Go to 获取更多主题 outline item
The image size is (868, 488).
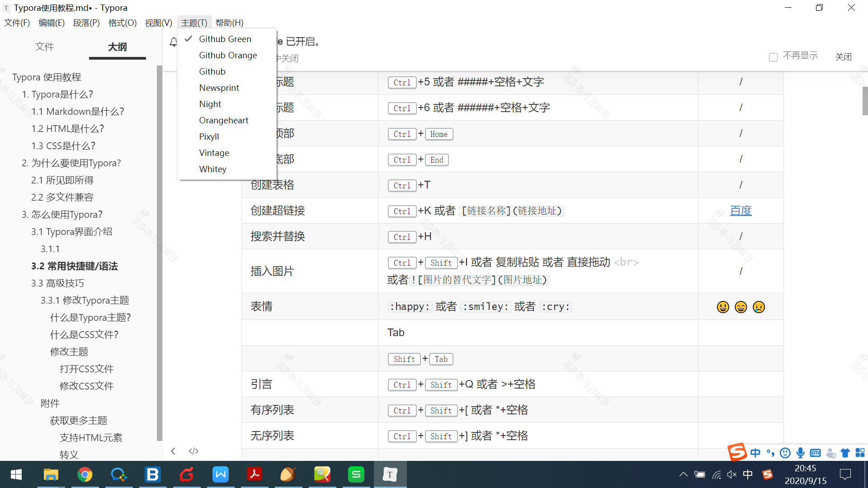click(79, 421)
